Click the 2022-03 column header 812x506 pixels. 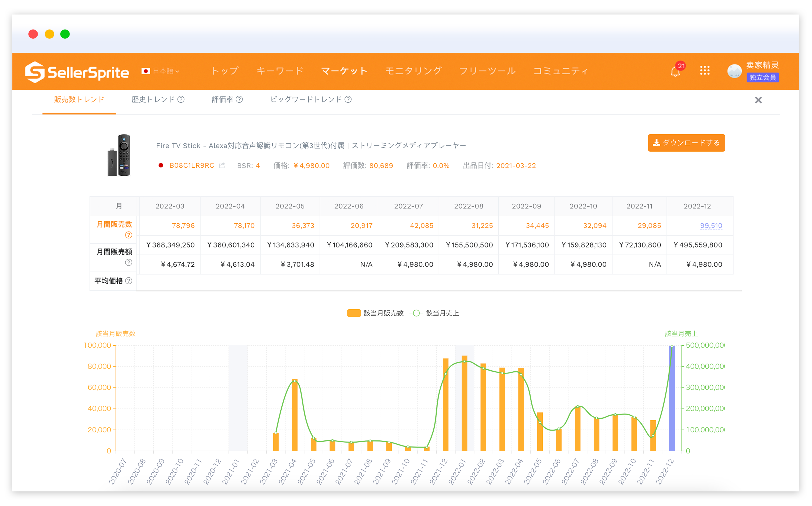170,206
